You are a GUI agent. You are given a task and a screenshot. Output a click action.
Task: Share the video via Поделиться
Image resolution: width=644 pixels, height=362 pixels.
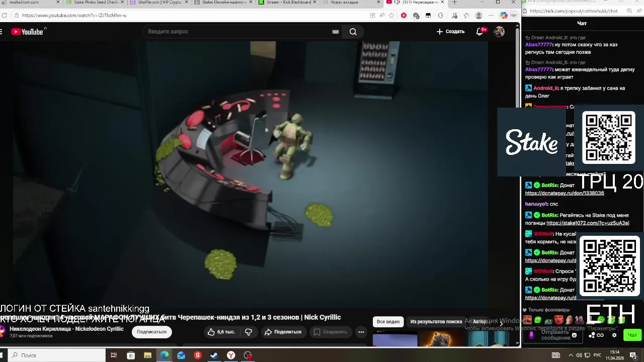(x=283, y=332)
